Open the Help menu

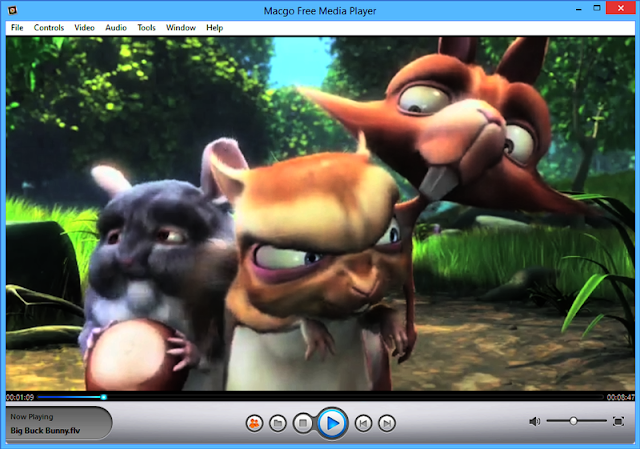215,28
